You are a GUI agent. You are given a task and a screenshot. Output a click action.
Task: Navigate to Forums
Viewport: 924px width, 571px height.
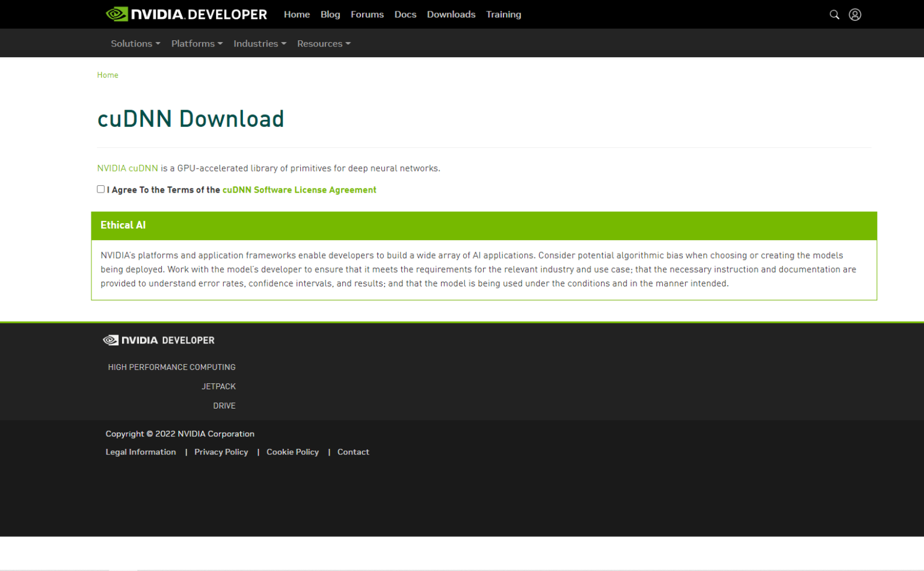367,14
